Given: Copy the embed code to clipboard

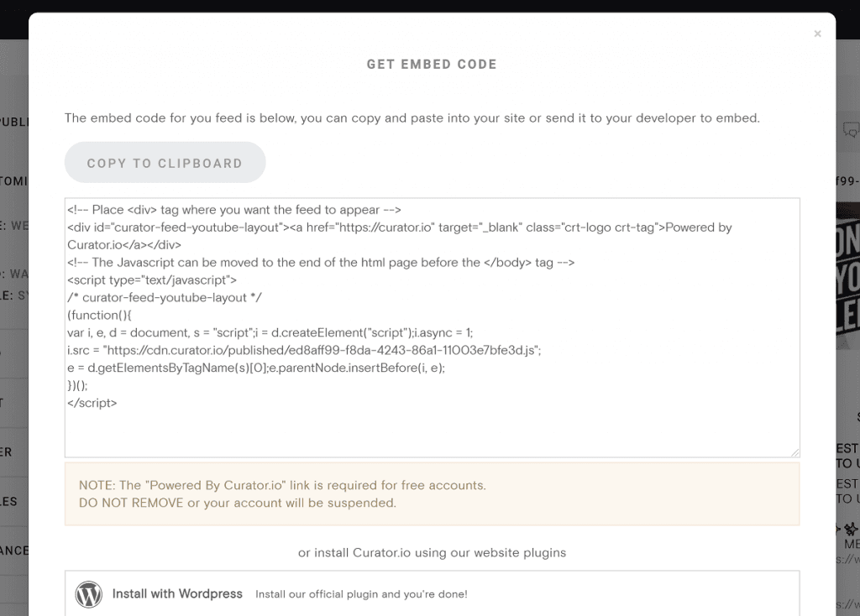Looking at the screenshot, I should pyautogui.click(x=165, y=162).
